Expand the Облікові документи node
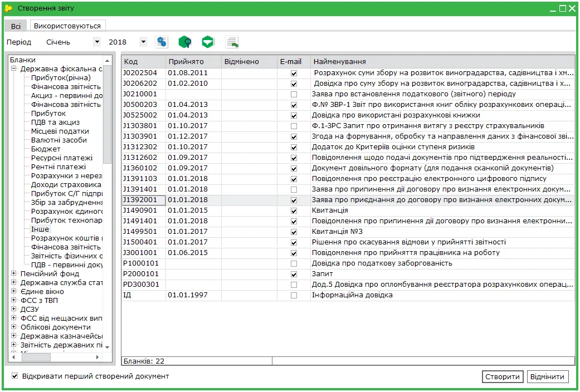 pyautogui.click(x=14, y=327)
